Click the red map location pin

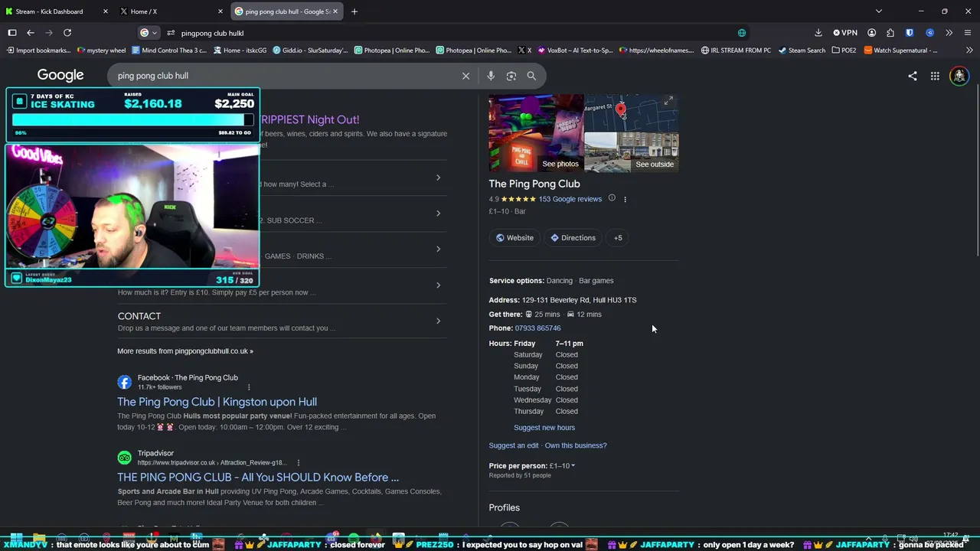[621, 110]
